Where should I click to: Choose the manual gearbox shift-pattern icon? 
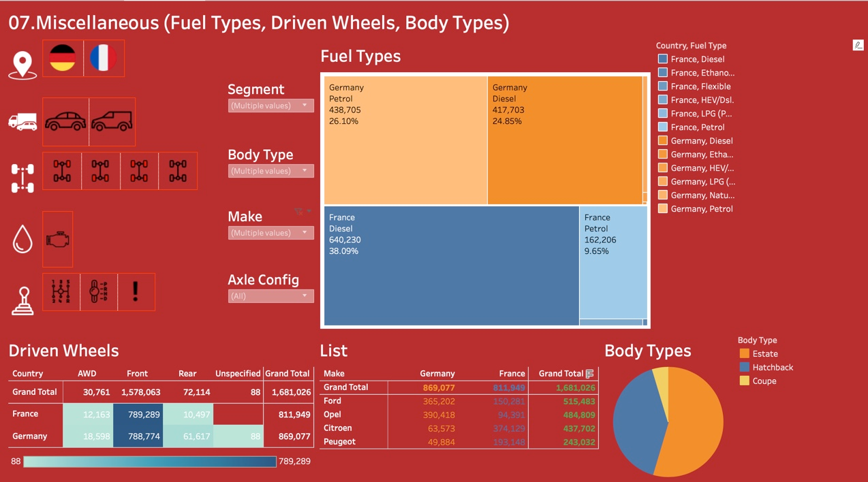61,292
